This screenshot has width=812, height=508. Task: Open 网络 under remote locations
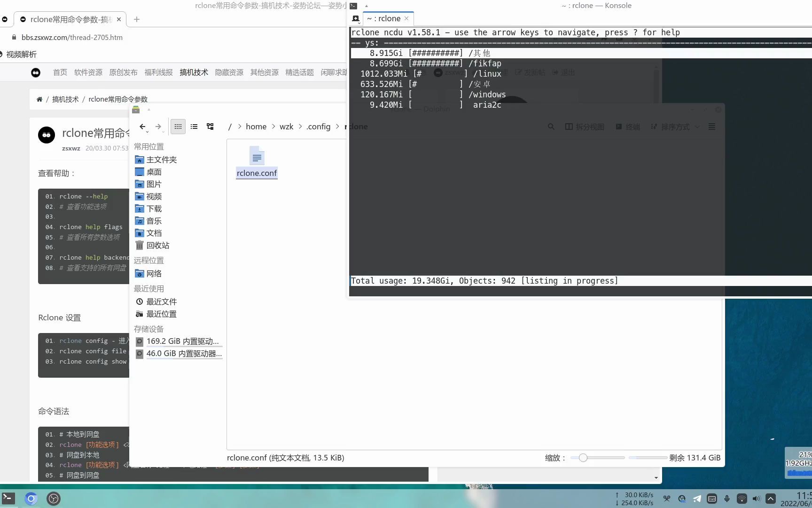(148, 273)
